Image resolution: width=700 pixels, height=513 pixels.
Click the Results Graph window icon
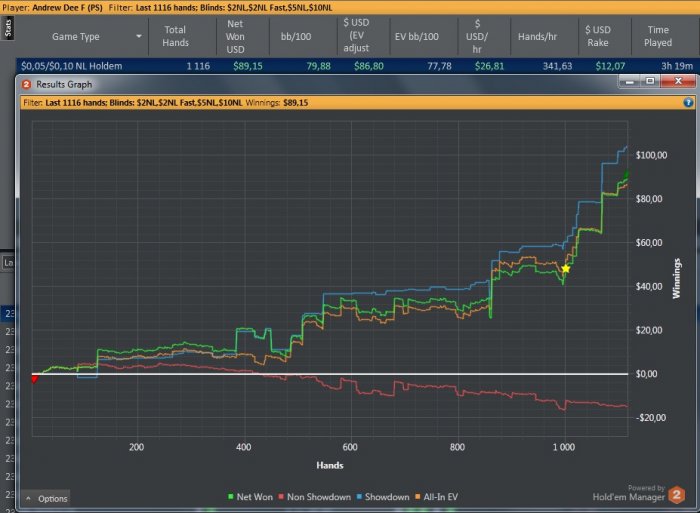pyautogui.click(x=26, y=84)
